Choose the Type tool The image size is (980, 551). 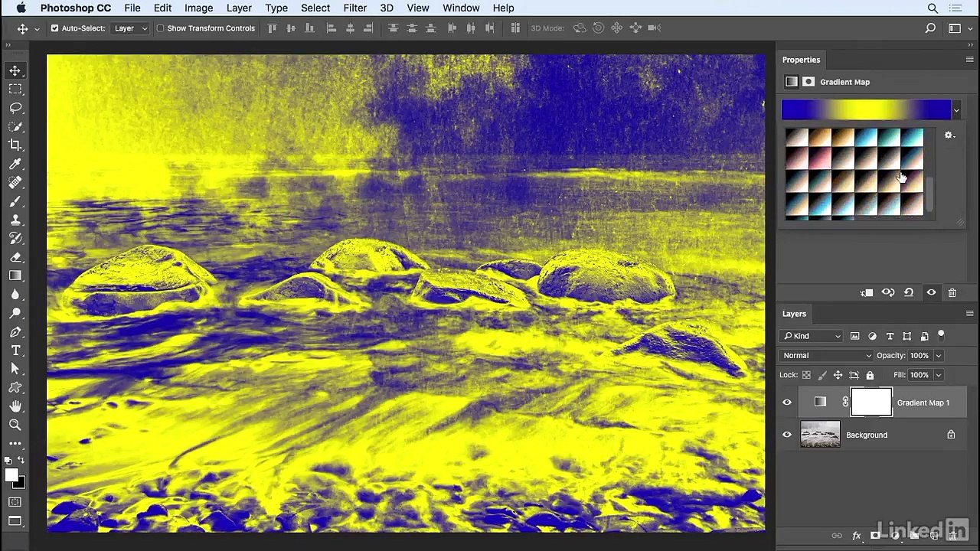point(15,350)
